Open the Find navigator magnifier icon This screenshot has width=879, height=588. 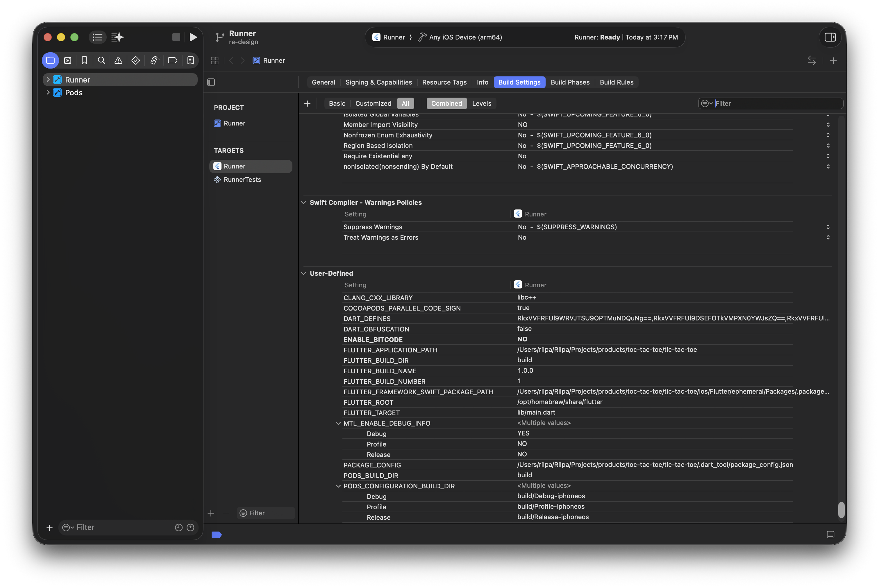(x=101, y=60)
